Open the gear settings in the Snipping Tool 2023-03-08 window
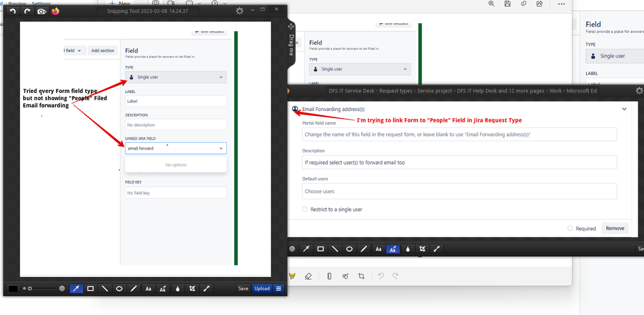This screenshot has height=315, width=644. [x=239, y=11]
